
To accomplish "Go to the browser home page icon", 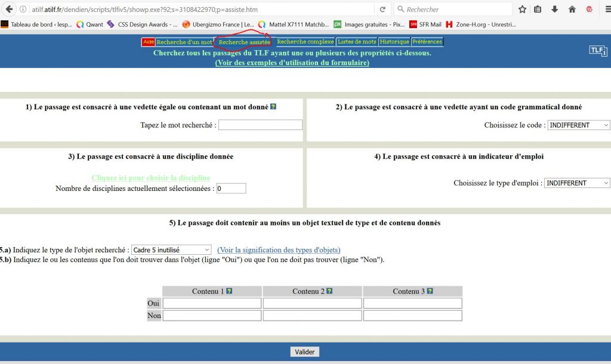I will tap(572, 9).
